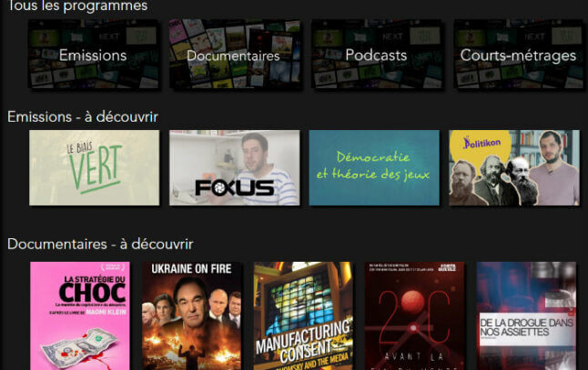Click the 'Tous les programmes' heading
The image size is (588, 370).
pos(77,6)
